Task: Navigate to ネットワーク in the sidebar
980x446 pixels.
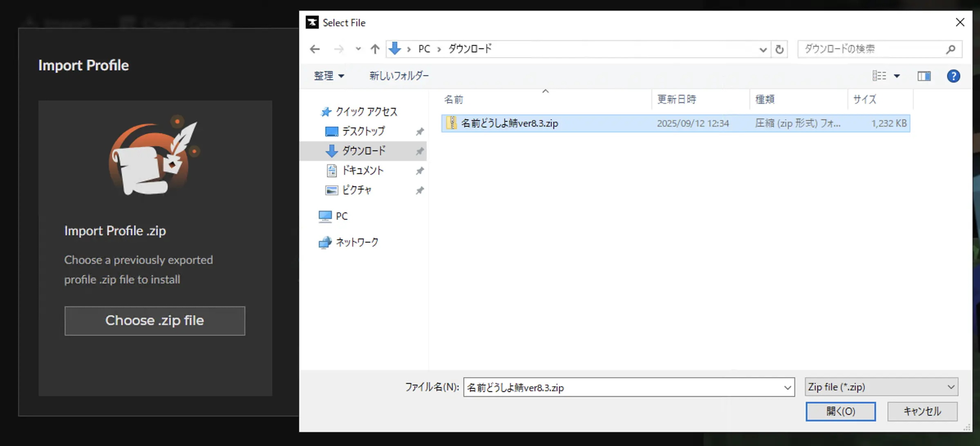Action: (x=356, y=242)
